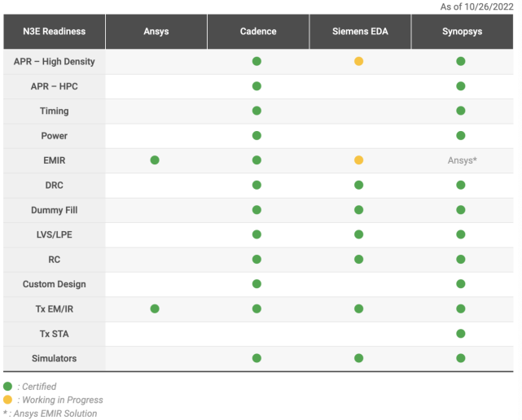Click Ansys green dot in Tx EM/IR row
Screen dimensions: 522x420
click(155, 308)
